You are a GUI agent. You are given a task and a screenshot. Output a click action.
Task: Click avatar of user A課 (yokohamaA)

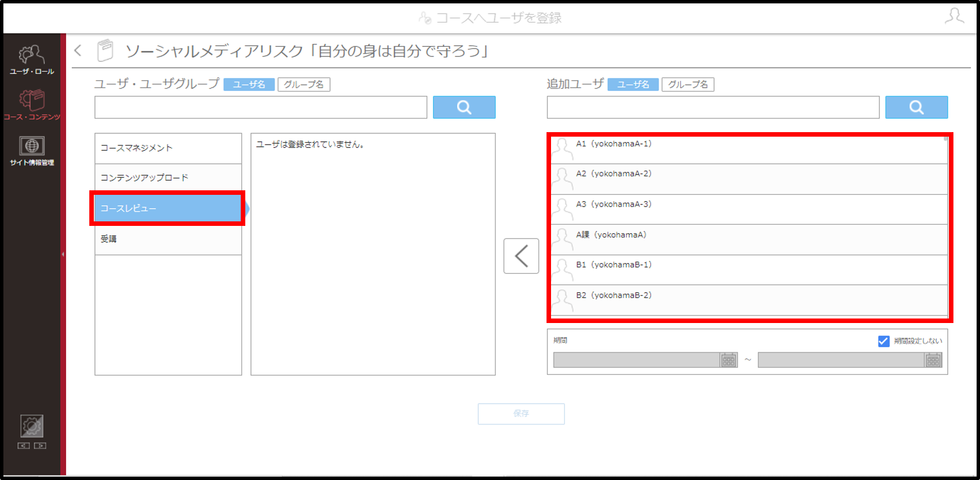(x=562, y=240)
